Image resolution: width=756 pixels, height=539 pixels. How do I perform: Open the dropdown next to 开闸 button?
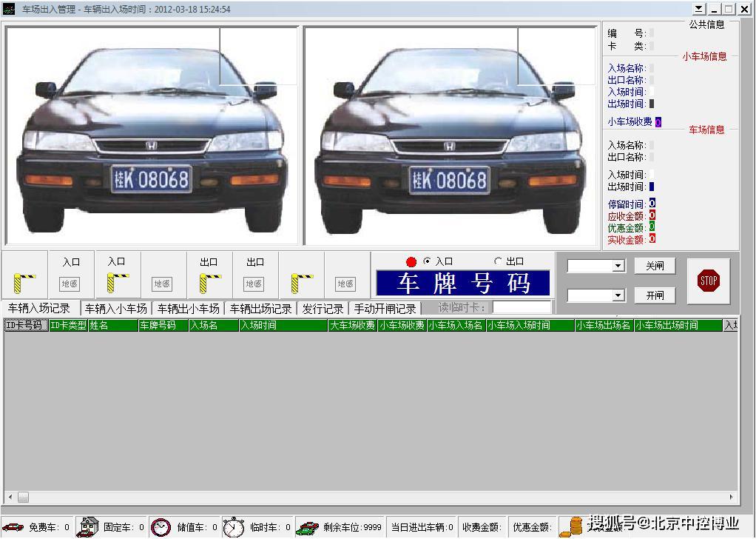click(x=618, y=295)
